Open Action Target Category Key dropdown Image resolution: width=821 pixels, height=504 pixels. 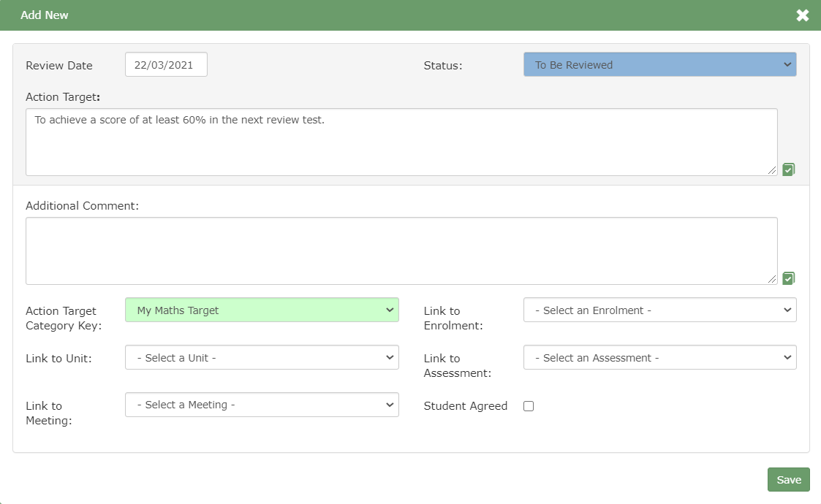(x=262, y=310)
